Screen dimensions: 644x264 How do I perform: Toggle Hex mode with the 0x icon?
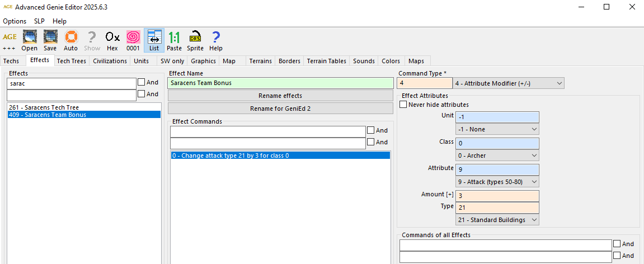pos(112,41)
